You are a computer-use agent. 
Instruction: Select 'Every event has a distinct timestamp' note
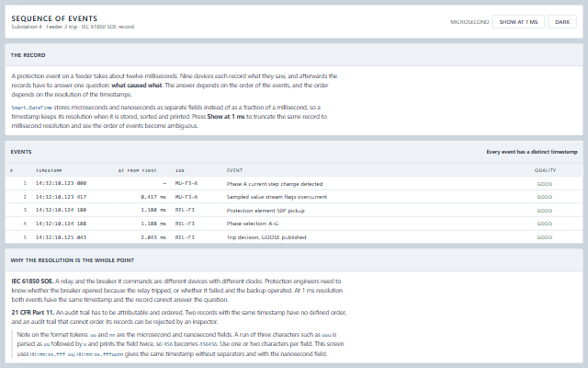[532, 152]
